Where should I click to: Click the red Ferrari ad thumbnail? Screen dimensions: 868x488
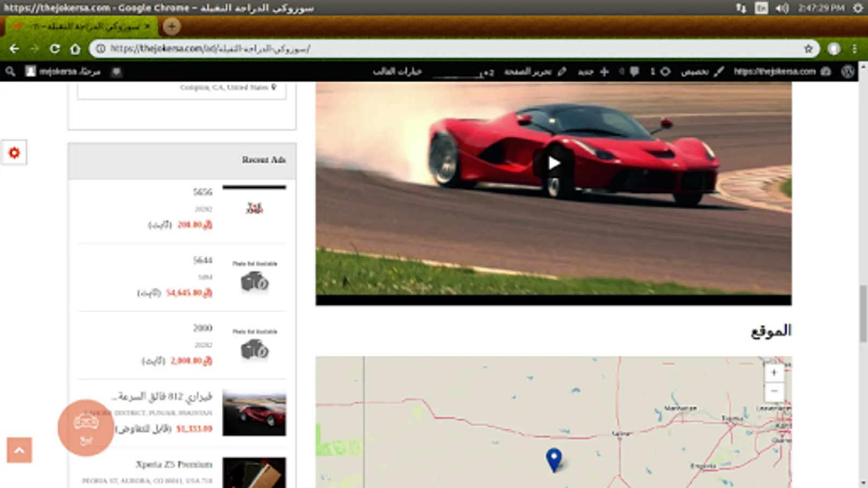tap(254, 413)
